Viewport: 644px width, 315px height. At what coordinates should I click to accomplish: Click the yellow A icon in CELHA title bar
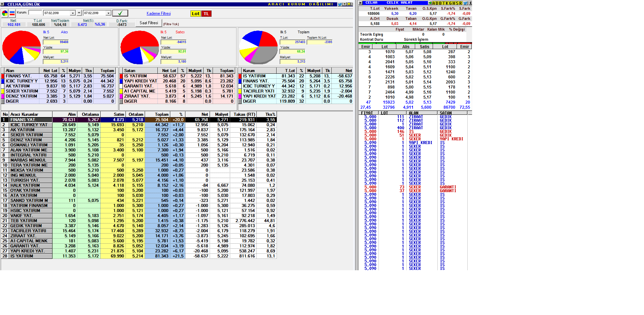pos(434,3)
